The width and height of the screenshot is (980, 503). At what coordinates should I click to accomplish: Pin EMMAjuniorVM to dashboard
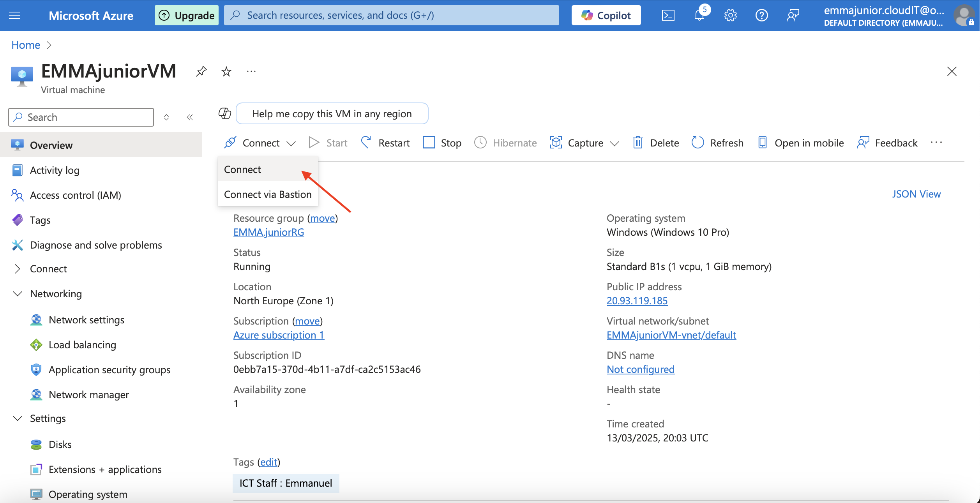coord(201,71)
